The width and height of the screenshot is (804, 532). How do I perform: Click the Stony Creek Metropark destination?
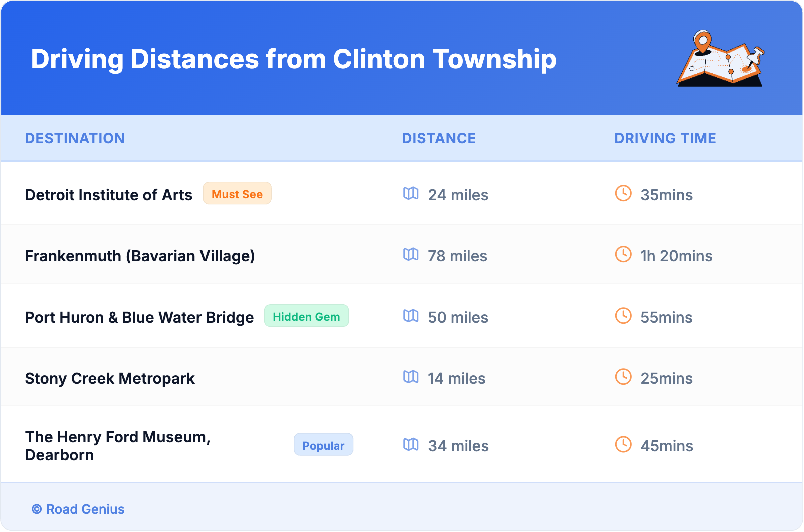click(x=110, y=378)
